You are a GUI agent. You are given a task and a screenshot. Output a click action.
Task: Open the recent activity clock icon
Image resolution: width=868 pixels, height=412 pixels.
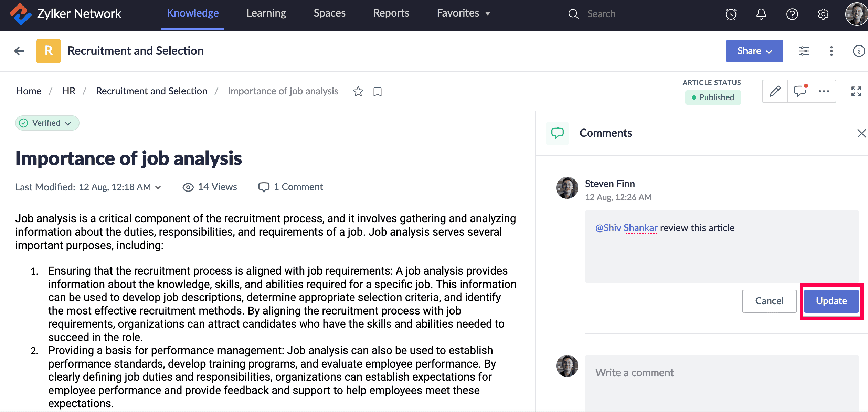pyautogui.click(x=731, y=14)
